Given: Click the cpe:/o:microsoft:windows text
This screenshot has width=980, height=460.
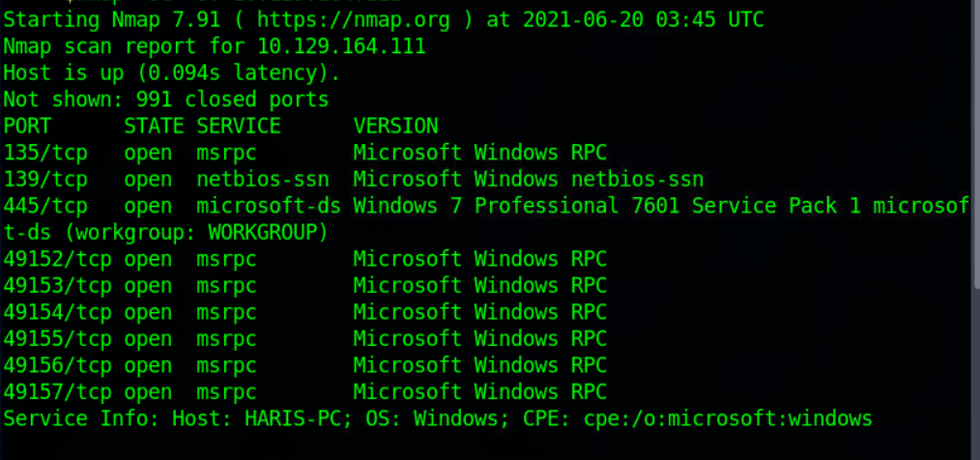Looking at the screenshot, I should tap(728, 418).
